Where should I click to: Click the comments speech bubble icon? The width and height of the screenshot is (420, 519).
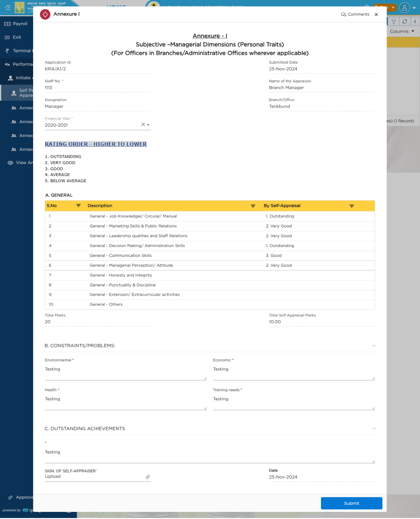(x=343, y=14)
